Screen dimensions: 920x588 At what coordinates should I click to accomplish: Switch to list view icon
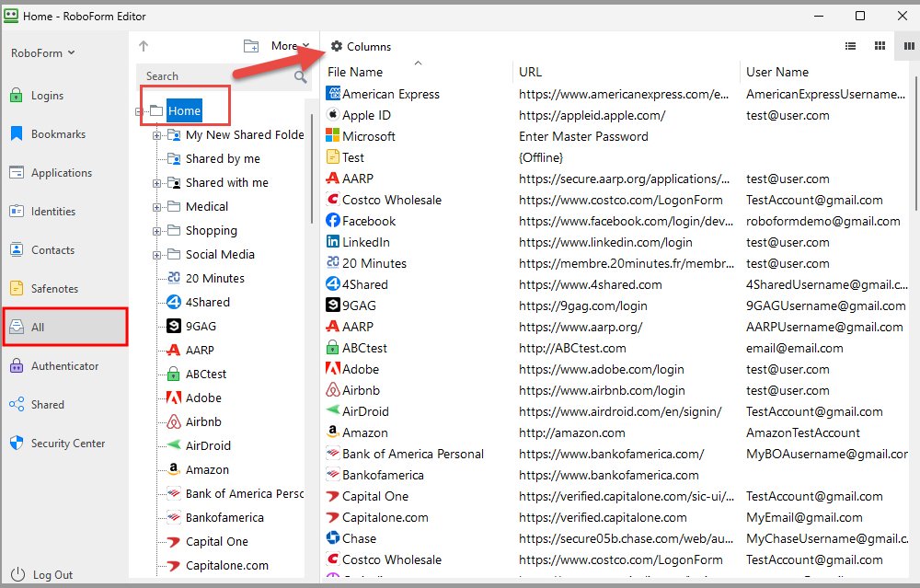coord(850,46)
